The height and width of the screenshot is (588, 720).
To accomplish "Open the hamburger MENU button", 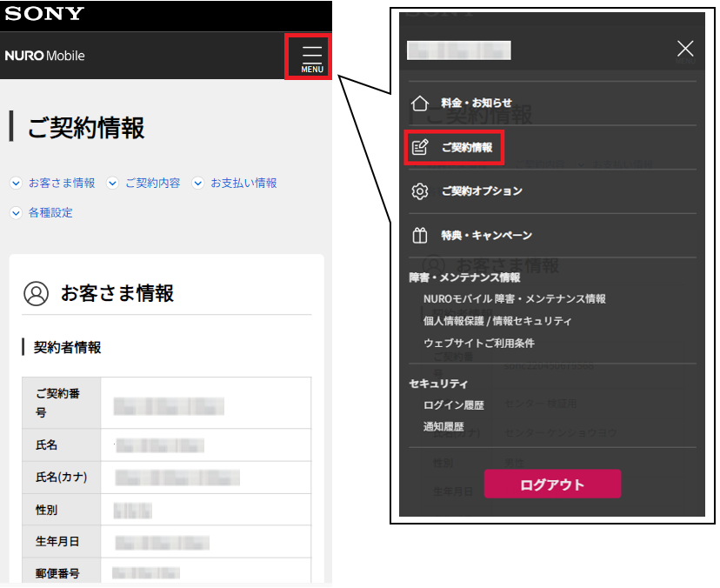I will point(312,59).
